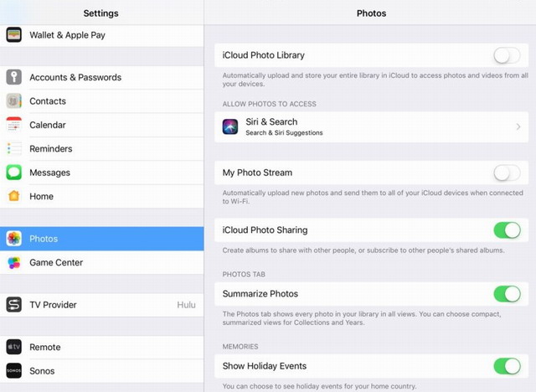Turn off the Summarize Photos toggle
This screenshot has height=392, width=536.
click(x=507, y=294)
